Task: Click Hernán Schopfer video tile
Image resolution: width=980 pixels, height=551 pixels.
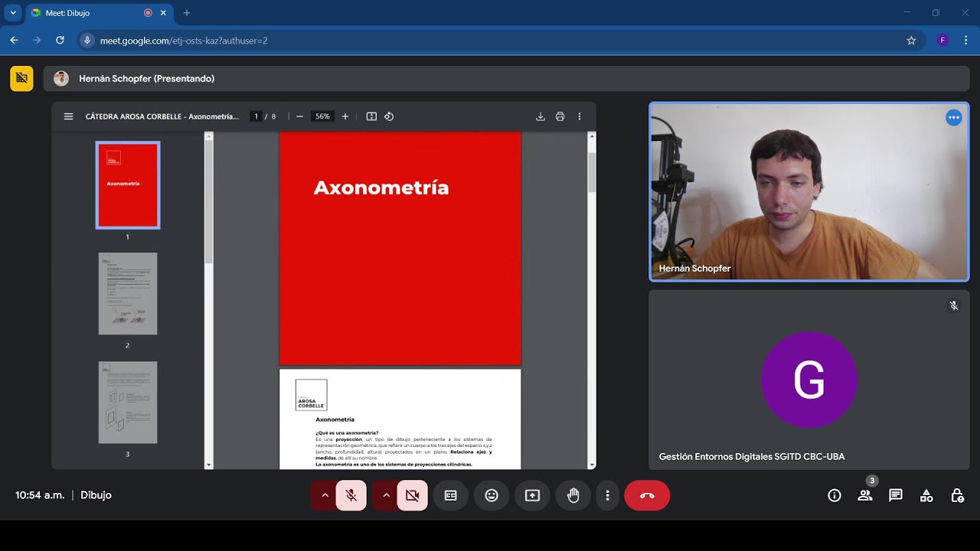Action: 809,192
